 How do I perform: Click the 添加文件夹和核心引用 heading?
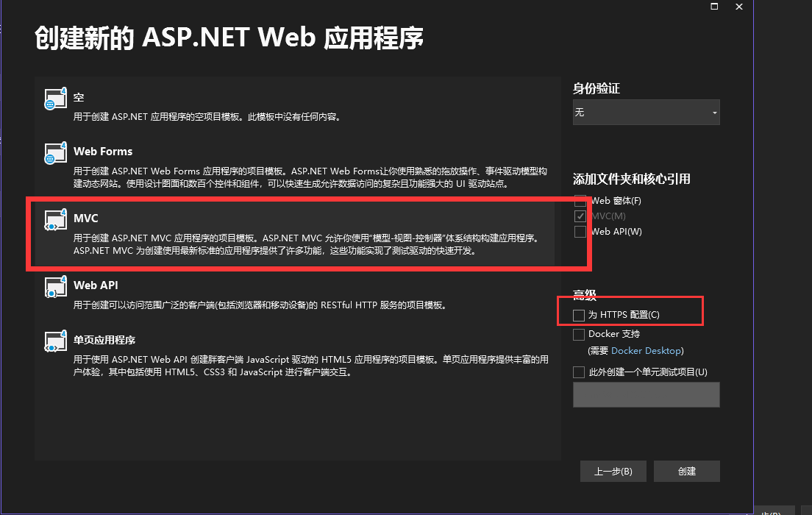point(631,180)
